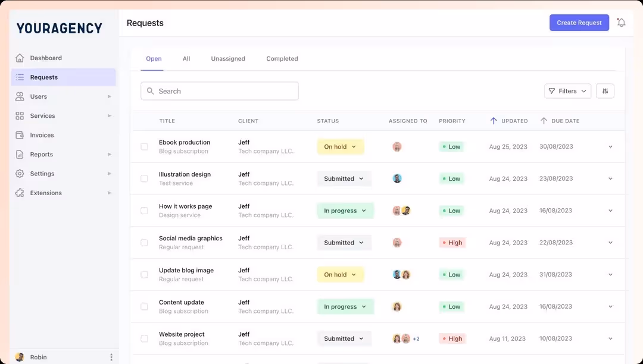Open On hold status for Update blog image
The width and height of the screenshot is (643, 364).
point(341,274)
